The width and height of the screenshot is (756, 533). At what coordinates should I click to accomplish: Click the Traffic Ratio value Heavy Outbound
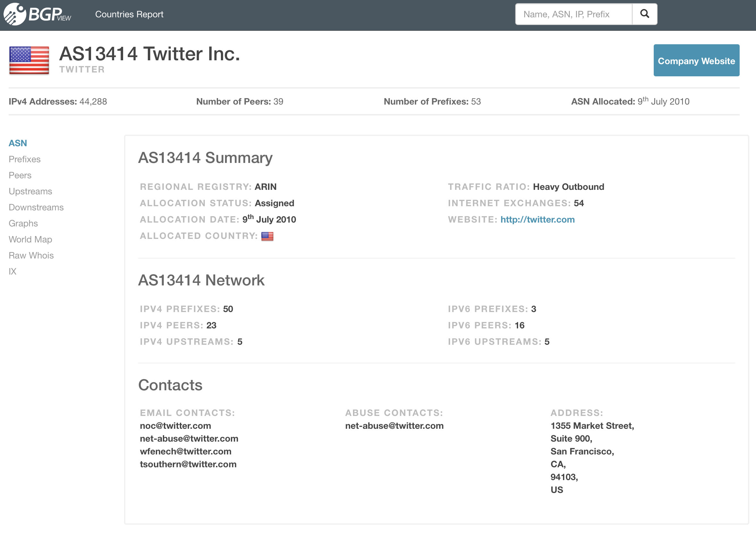(x=568, y=187)
